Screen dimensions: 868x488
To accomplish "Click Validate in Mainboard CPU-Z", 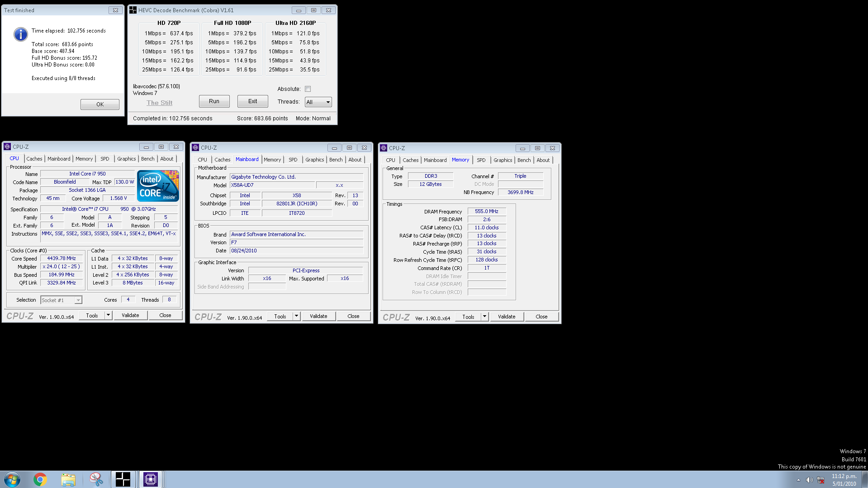I will pos(318,316).
